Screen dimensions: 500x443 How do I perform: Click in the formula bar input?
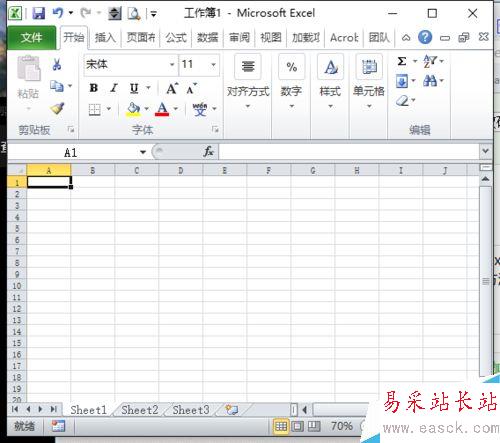[x=349, y=152]
